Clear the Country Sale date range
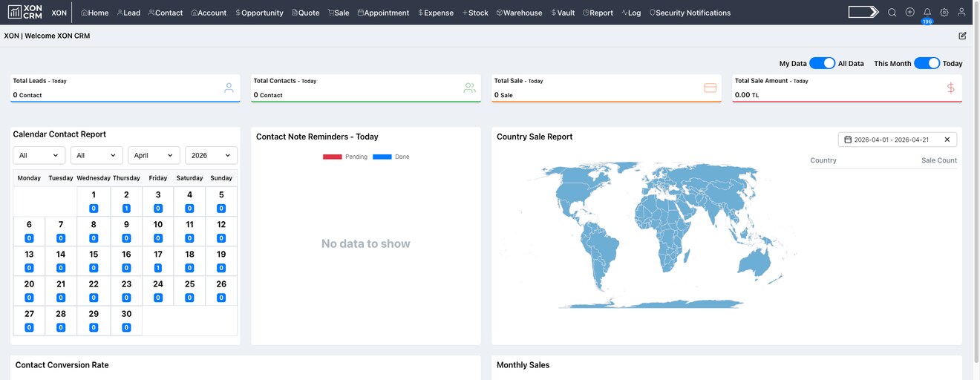980x380 pixels. [x=947, y=140]
